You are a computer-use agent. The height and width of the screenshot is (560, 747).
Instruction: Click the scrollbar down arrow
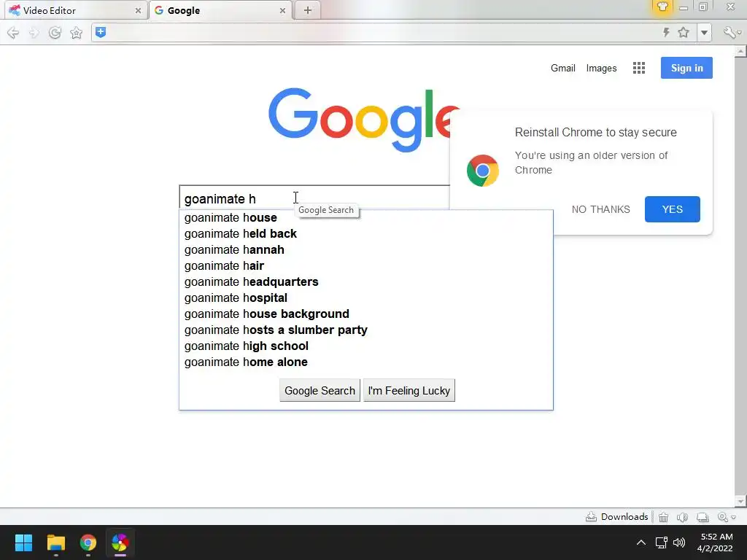[x=741, y=501]
